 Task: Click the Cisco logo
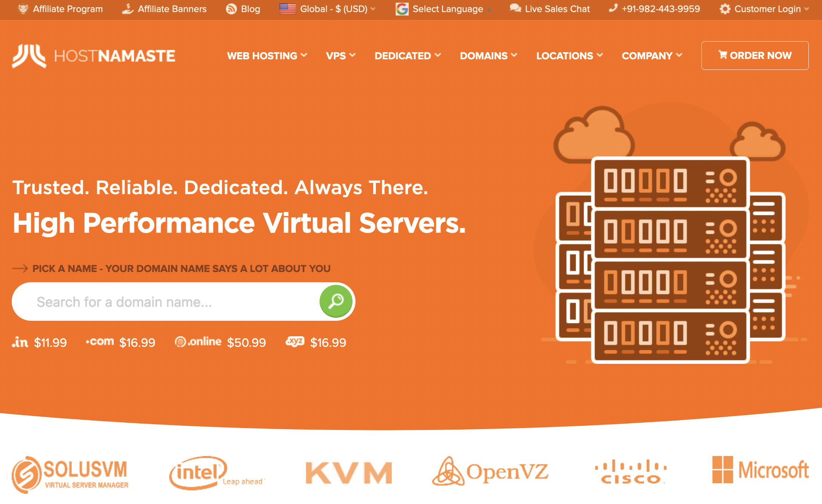(631, 472)
